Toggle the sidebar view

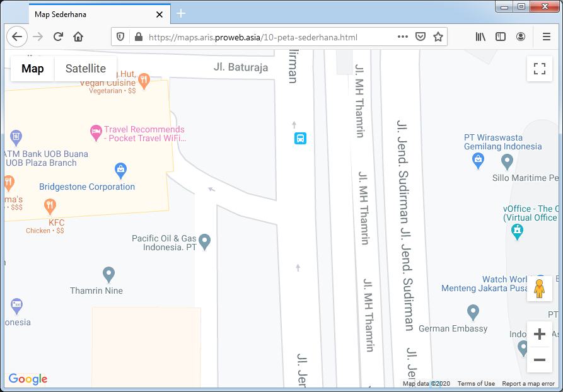click(x=501, y=37)
